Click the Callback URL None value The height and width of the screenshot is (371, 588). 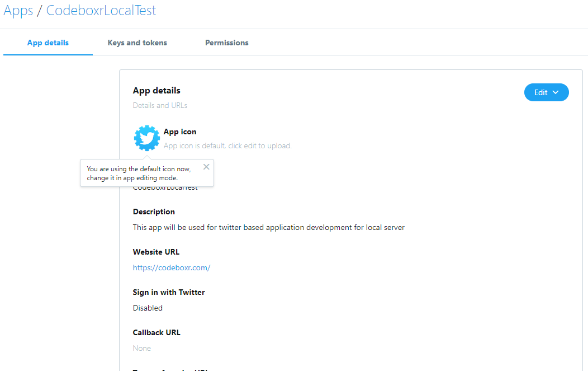(142, 348)
